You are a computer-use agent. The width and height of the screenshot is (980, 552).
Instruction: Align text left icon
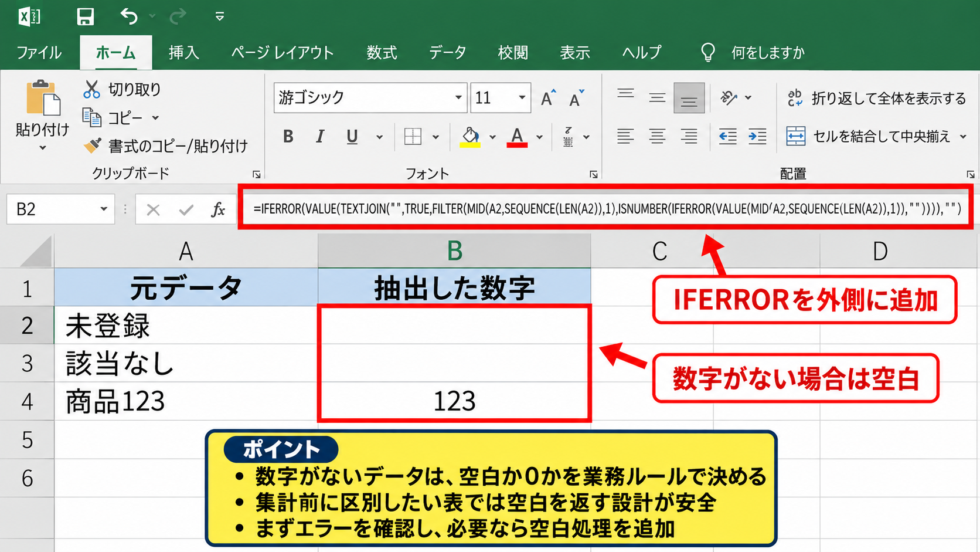pyautogui.click(x=625, y=136)
